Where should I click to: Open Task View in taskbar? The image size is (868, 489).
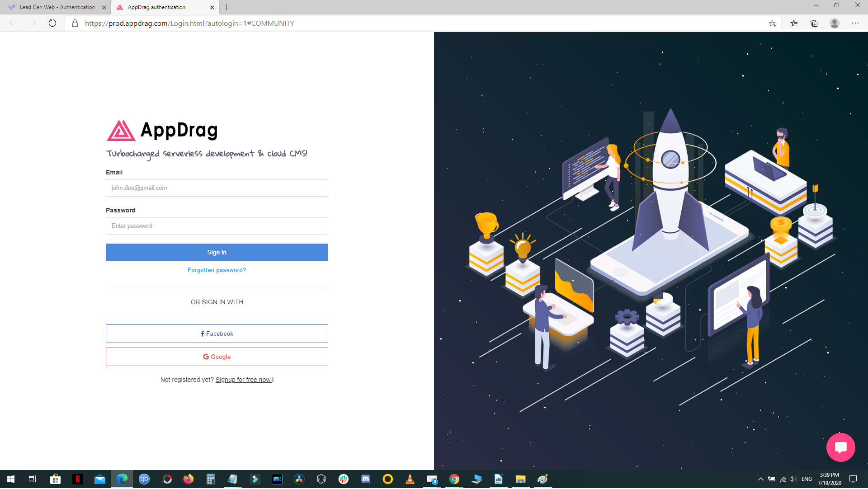(33, 480)
